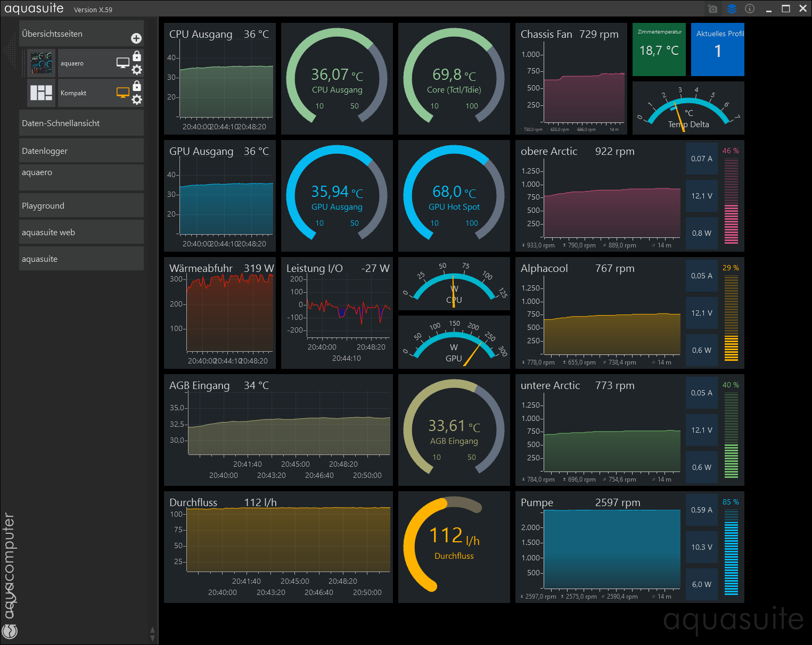
Task: Click the Zimmertemperatur 18,7 °C green tile
Action: coord(659,49)
